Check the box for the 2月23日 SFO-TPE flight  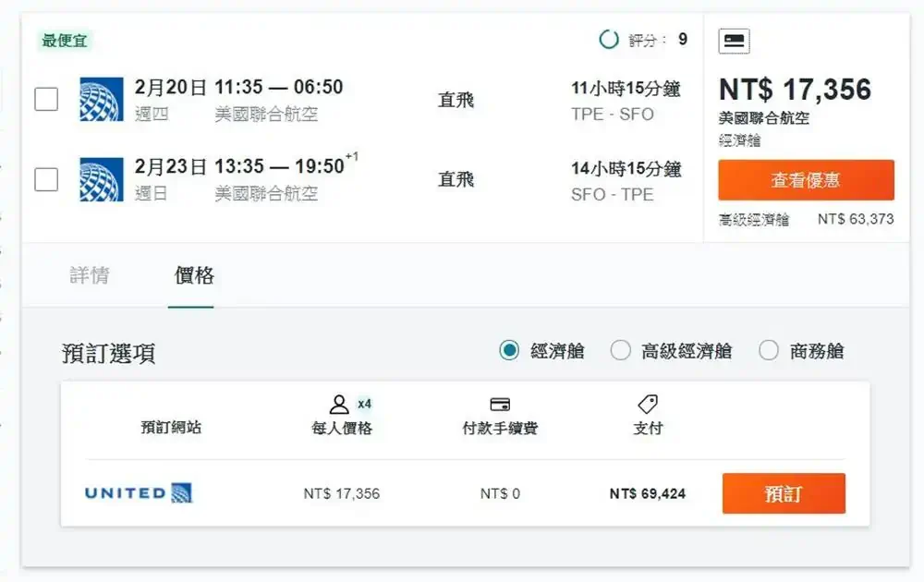tap(46, 179)
